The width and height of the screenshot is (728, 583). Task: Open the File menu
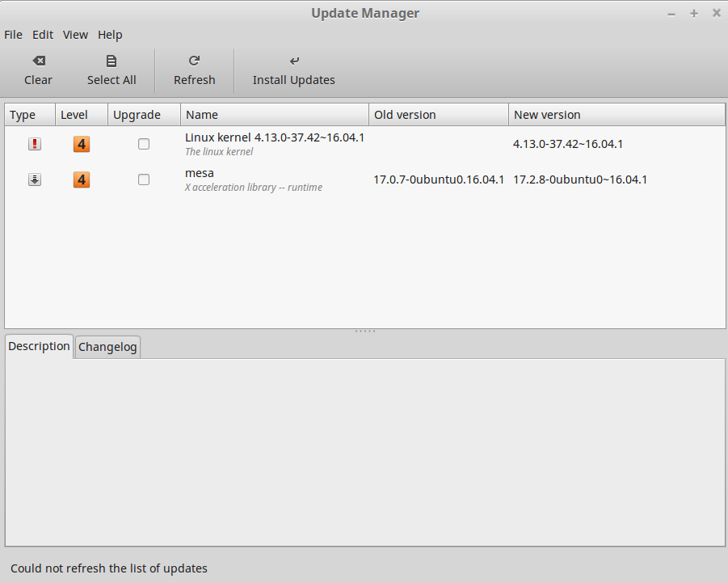[x=13, y=35]
